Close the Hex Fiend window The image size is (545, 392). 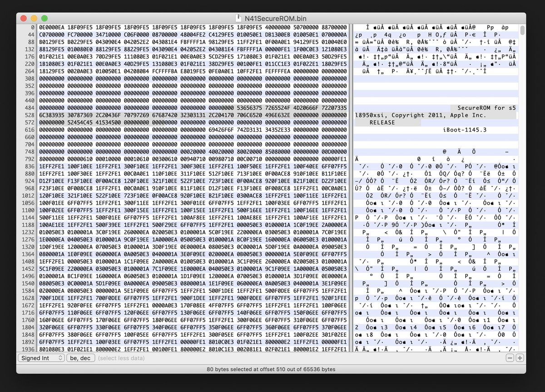[x=25, y=18]
